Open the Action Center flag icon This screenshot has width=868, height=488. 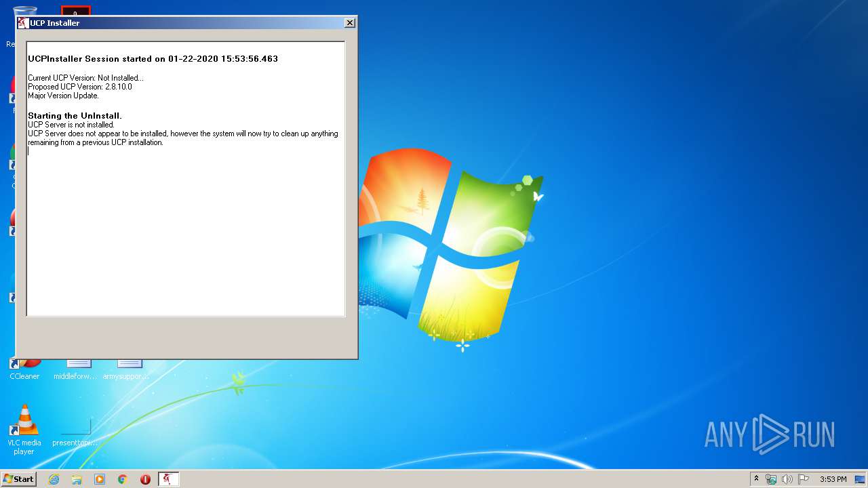click(804, 479)
